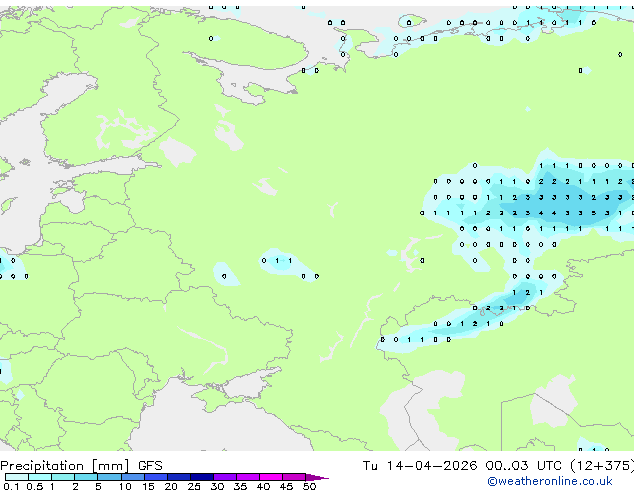Click the 0.1–0.5 mm legend color swatch
Image resolution: width=634 pixels, height=490 pixels.
coord(17,477)
